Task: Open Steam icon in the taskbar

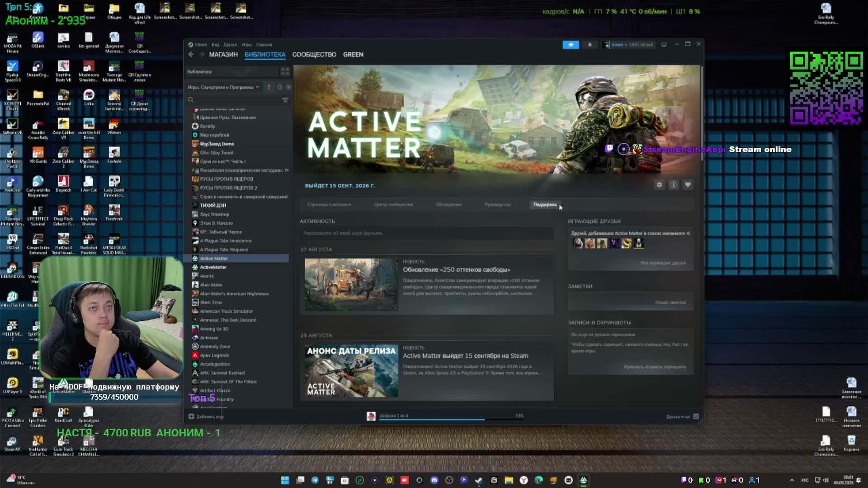Action: 479,480
